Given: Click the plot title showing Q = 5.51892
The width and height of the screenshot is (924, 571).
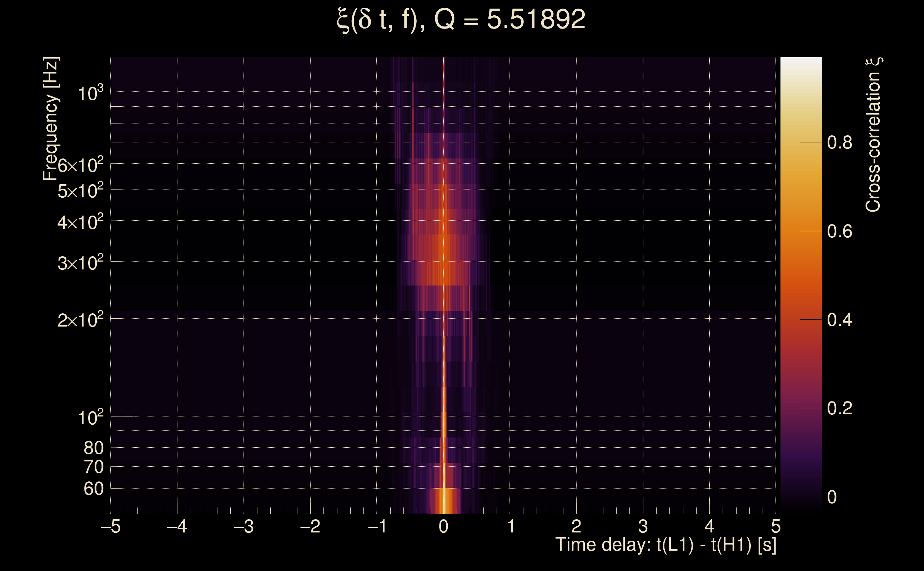Looking at the screenshot, I should (x=461, y=20).
